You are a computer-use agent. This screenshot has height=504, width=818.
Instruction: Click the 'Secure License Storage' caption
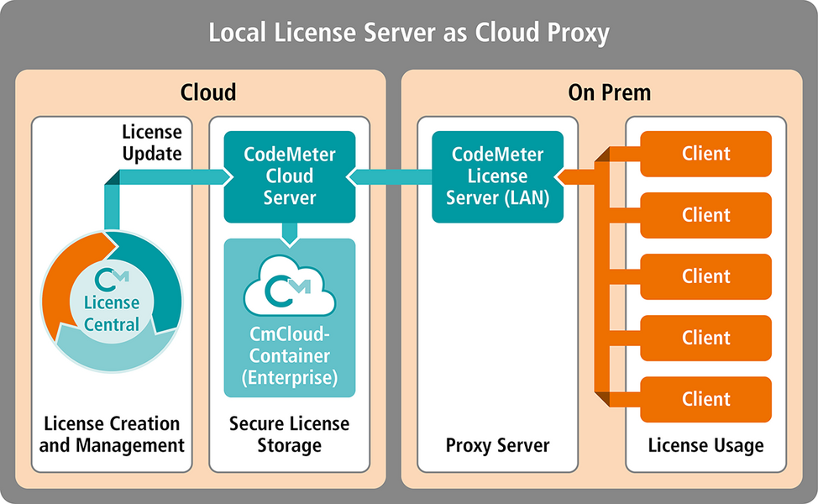coord(290,434)
